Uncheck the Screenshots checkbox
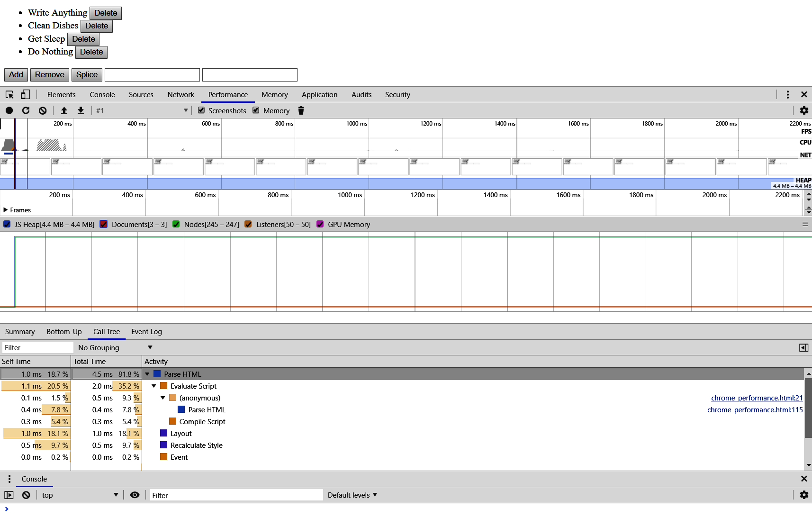Image resolution: width=812 pixels, height=518 pixels. click(201, 110)
